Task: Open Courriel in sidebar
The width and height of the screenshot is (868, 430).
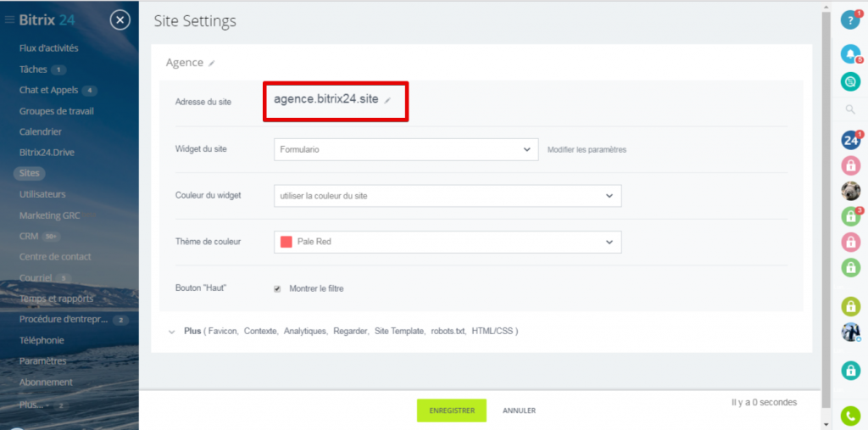Action: (x=36, y=277)
